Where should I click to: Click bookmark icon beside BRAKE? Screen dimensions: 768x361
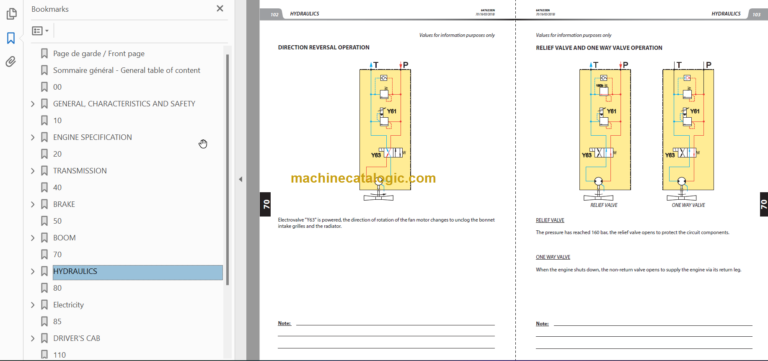tap(45, 204)
